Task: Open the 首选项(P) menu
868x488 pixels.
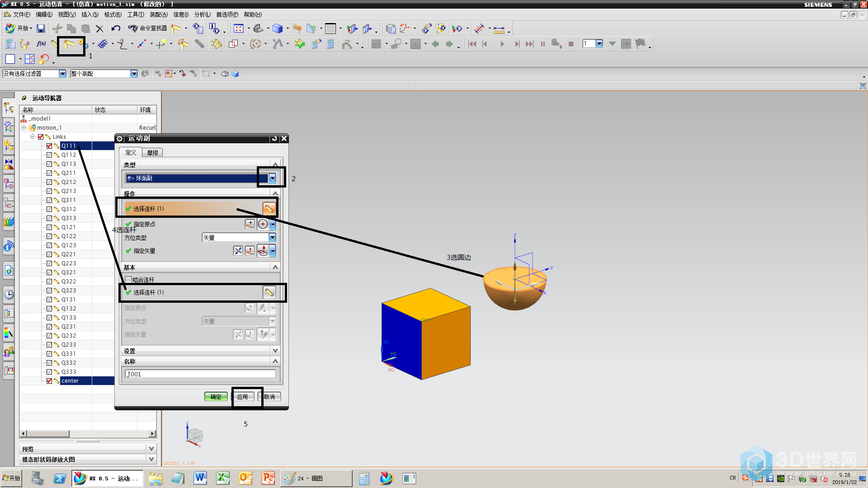Action: pyautogui.click(x=227, y=14)
